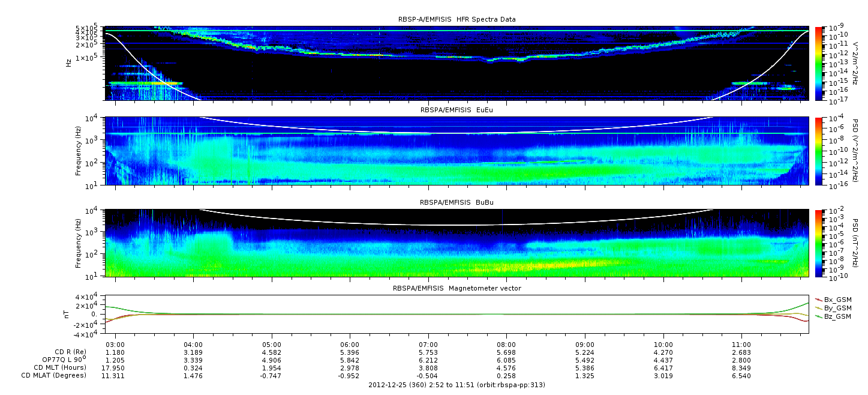Select the RBSPA/EMFISIS EuEu panel title
Image resolution: width=868 pixels, height=395 pixels.
(x=456, y=110)
